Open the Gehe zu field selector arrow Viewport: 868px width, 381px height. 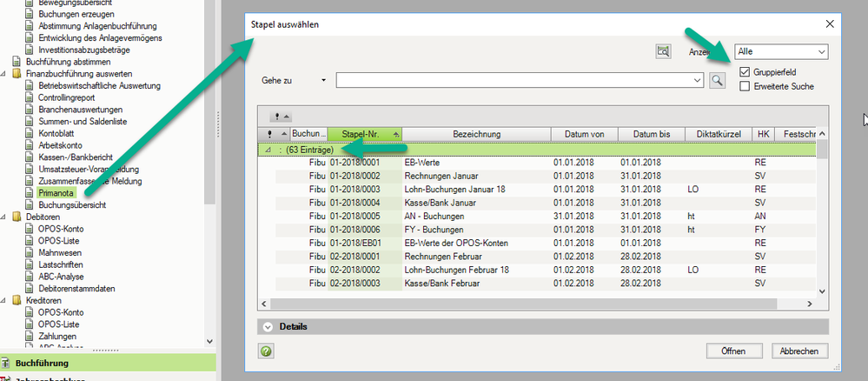point(323,80)
